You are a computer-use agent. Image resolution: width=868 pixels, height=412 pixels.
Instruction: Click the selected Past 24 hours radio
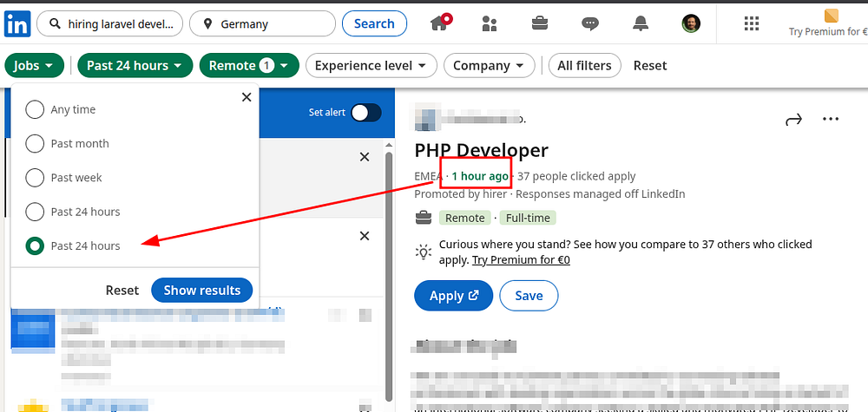35,246
